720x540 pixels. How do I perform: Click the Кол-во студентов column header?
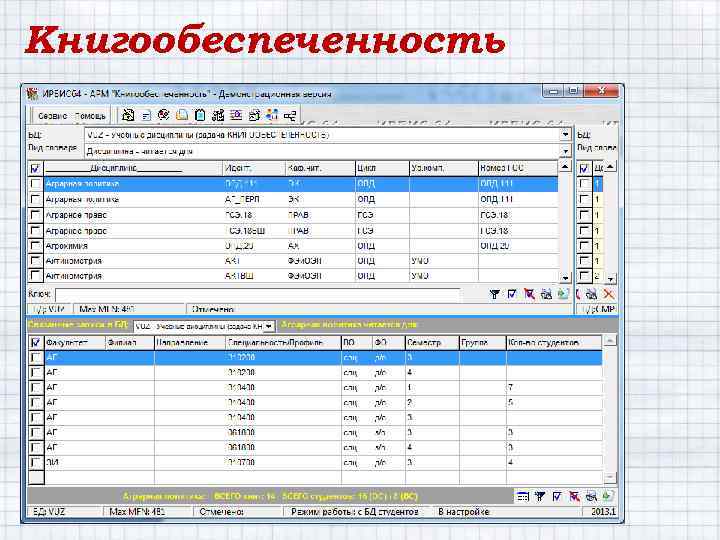pyautogui.click(x=554, y=343)
